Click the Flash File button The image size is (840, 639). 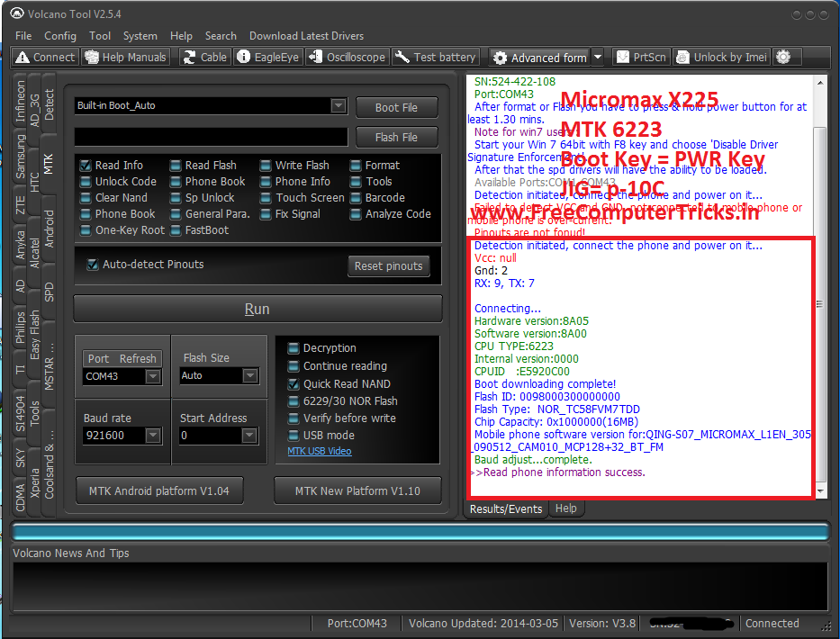click(x=396, y=137)
